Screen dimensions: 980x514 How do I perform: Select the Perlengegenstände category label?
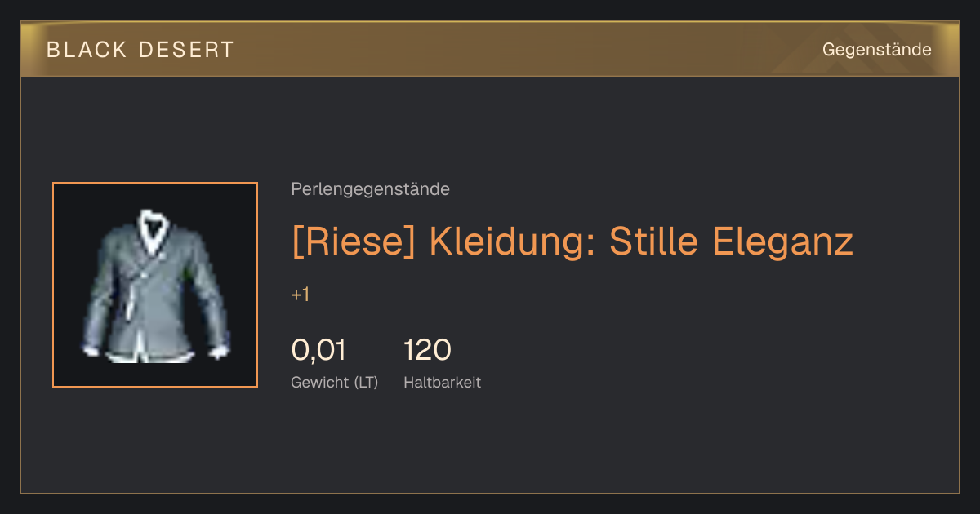pos(370,189)
